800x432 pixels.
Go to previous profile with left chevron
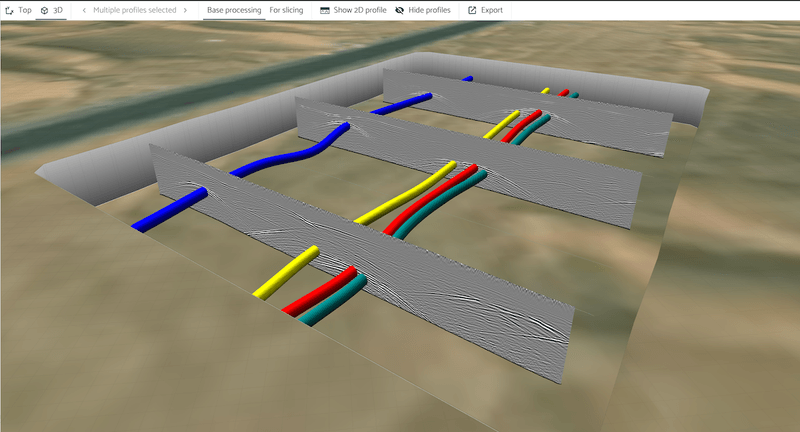click(x=83, y=10)
